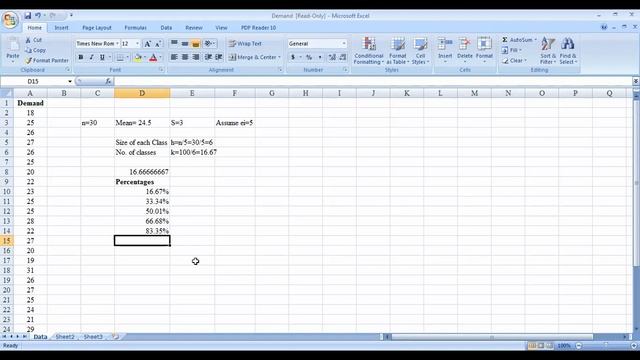This screenshot has height=360, width=640.
Task: Increase the cell indent
Action: tap(219, 57)
